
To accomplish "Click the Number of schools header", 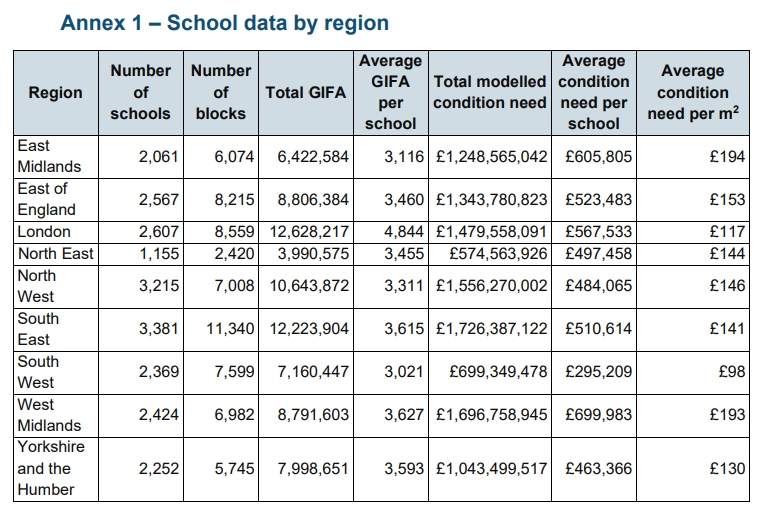I will click(x=140, y=93).
